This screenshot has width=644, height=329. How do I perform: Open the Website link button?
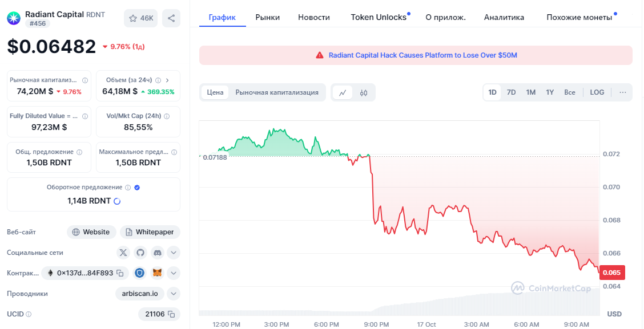(91, 232)
